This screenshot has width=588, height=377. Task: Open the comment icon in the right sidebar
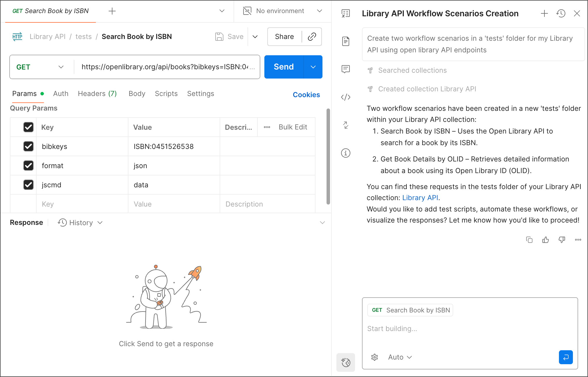click(x=345, y=69)
